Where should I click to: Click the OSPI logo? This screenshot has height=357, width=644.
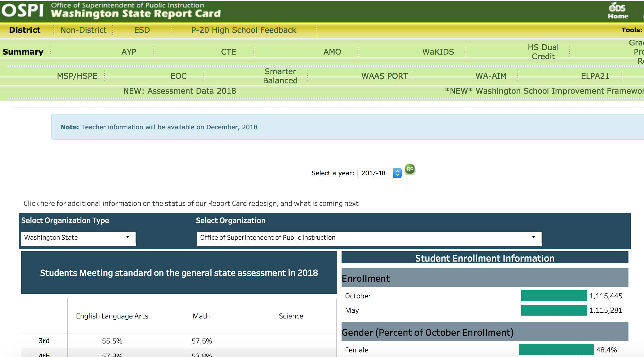click(x=22, y=10)
